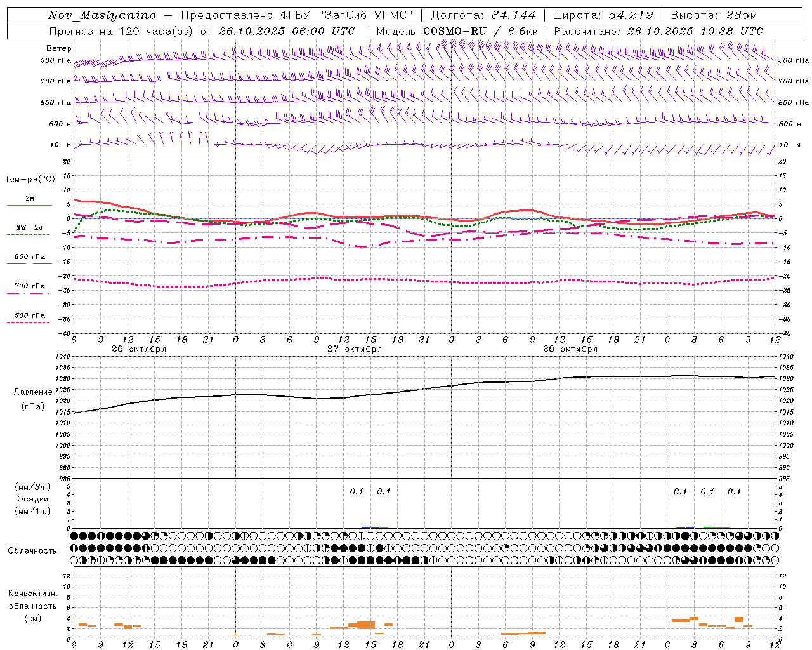Screen dimensions: 812x650
Task: Click the Долгота: 84.144 value
Action: tap(483, 15)
